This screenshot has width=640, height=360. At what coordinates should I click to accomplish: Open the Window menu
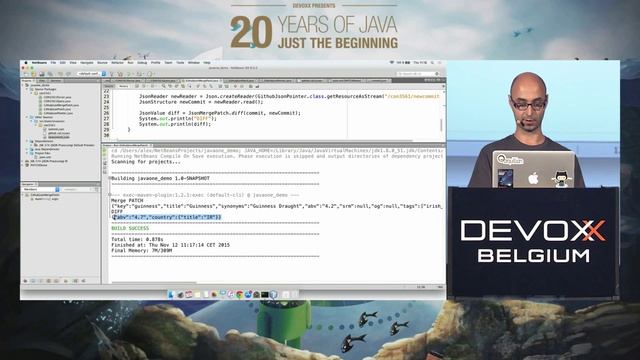pos(193,62)
